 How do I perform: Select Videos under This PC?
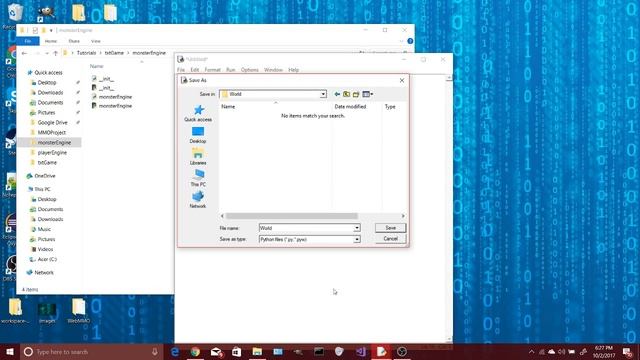tap(45, 249)
